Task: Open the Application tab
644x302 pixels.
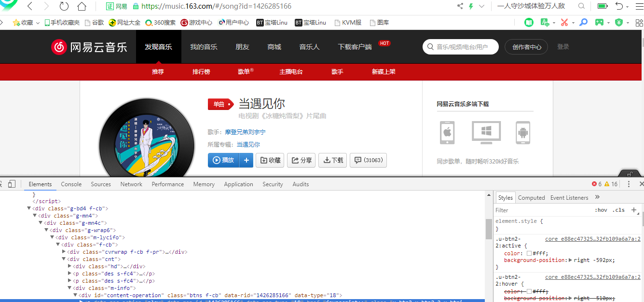Action: pyautogui.click(x=238, y=184)
